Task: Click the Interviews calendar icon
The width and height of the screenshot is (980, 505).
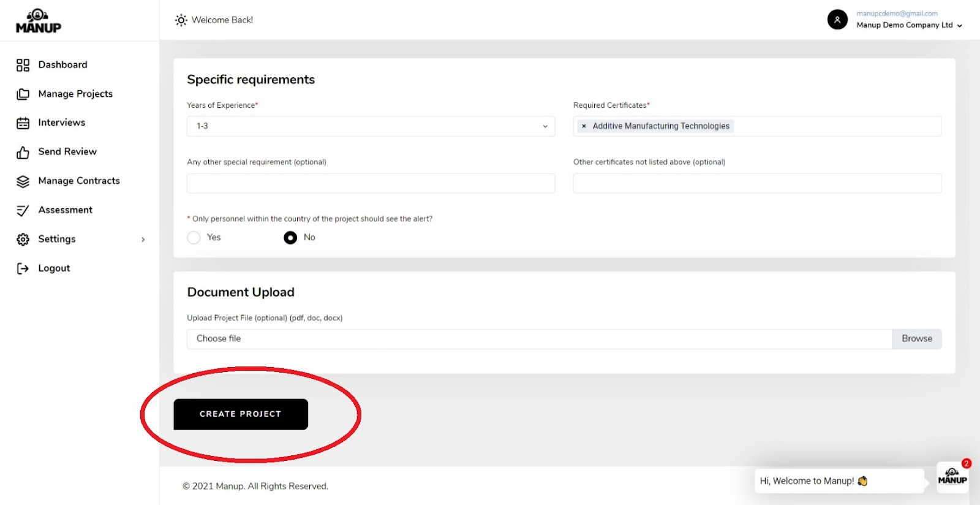Action: point(23,123)
